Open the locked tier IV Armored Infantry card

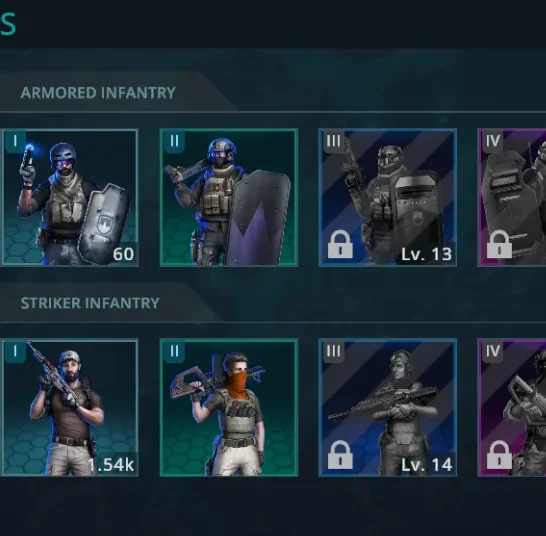click(x=512, y=198)
